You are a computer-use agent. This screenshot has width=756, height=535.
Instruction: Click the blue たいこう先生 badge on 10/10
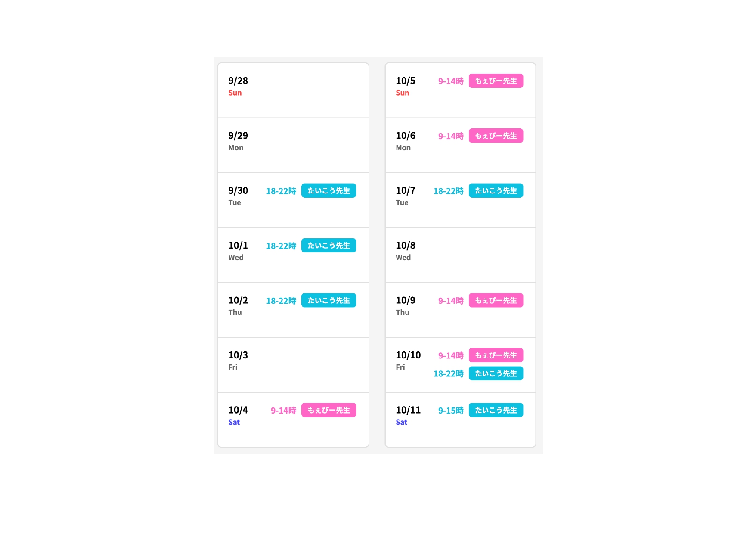click(x=496, y=373)
